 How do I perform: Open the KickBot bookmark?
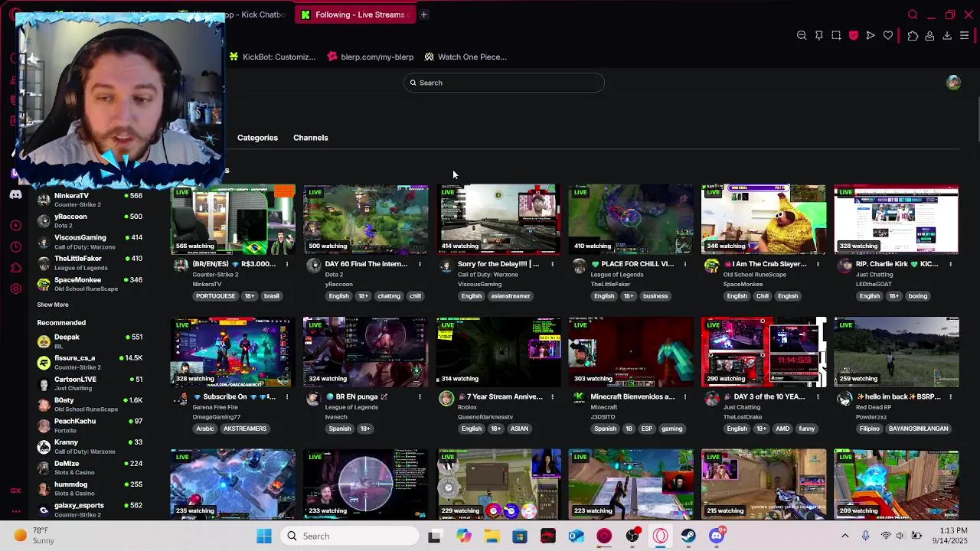pos(273,57)
